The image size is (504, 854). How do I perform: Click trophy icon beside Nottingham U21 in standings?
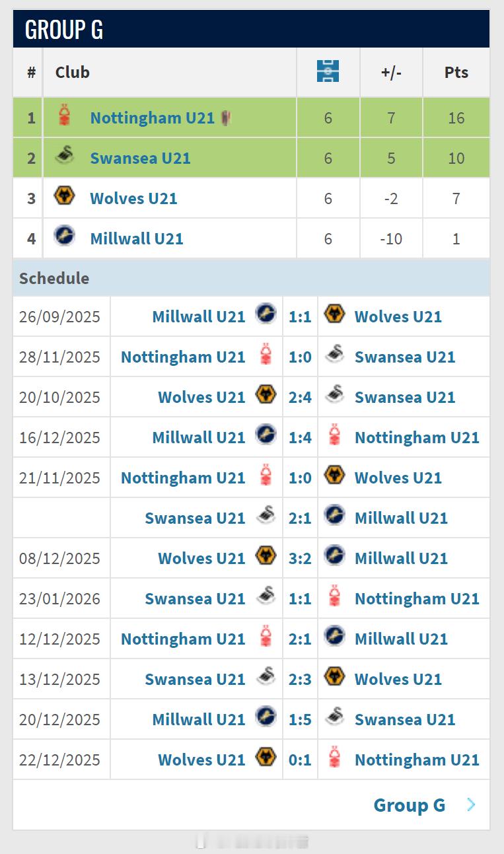pyautogui.click(x=226, y=118)
